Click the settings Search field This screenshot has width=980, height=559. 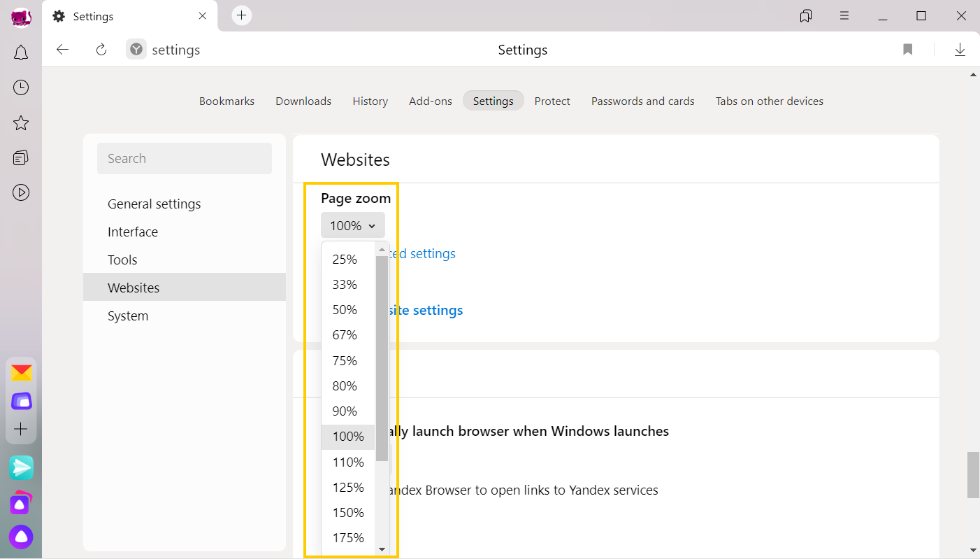[x=185, y=159]
